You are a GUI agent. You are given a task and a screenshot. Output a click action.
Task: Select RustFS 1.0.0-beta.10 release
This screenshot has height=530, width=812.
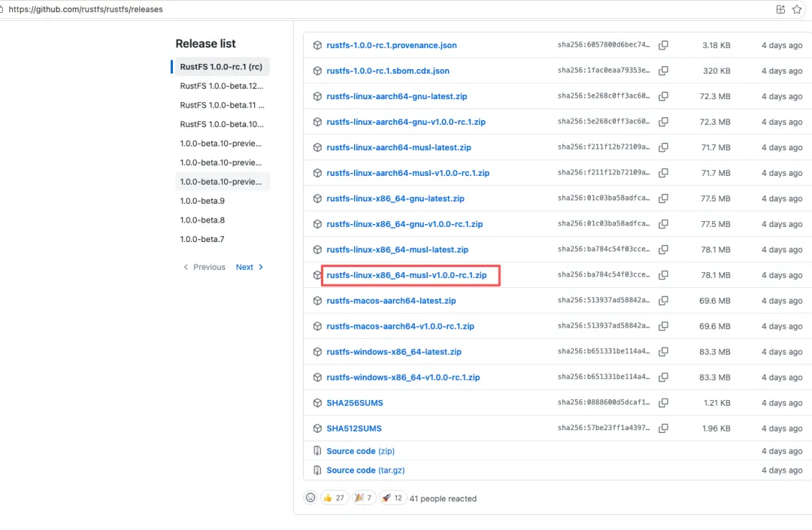[222, 124]
